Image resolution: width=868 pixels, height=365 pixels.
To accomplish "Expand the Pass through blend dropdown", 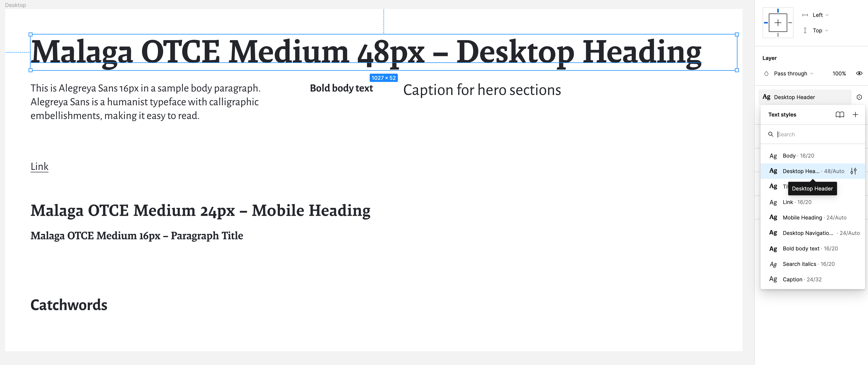I will tap(793, 73).
